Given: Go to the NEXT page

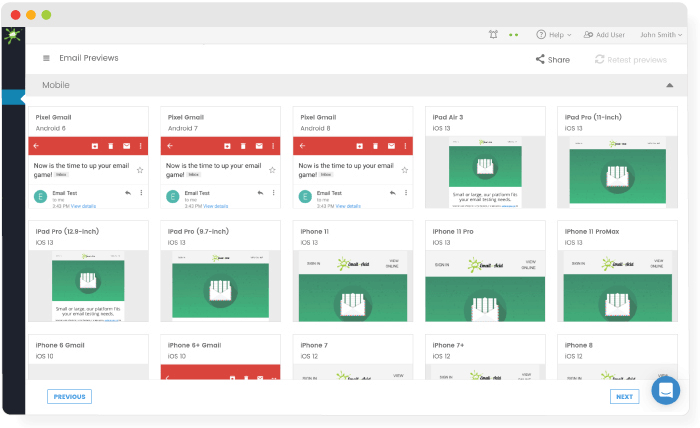Looking at the screenshot, I should coord(624,397).
